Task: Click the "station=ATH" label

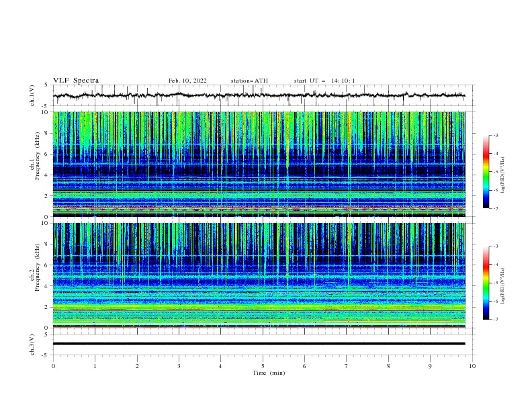Action: click(249, 81)
